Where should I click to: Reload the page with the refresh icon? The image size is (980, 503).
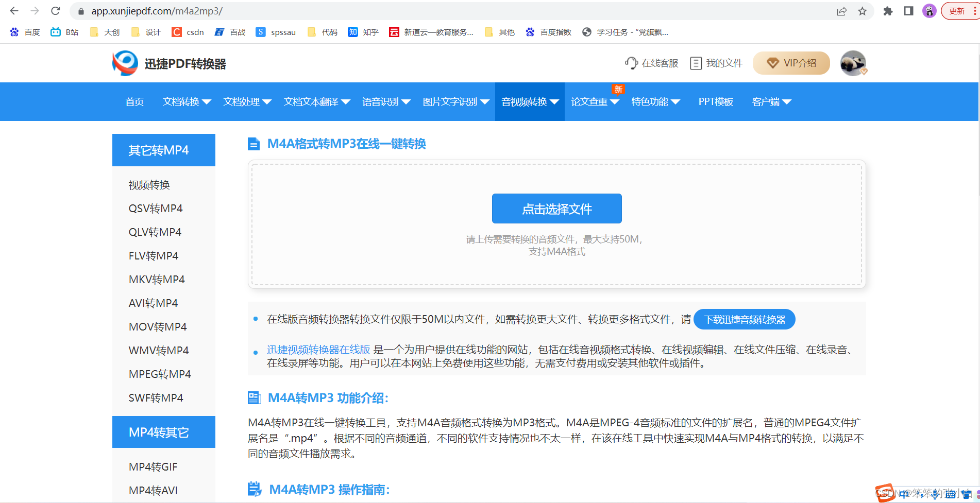(x=56, y=11)
